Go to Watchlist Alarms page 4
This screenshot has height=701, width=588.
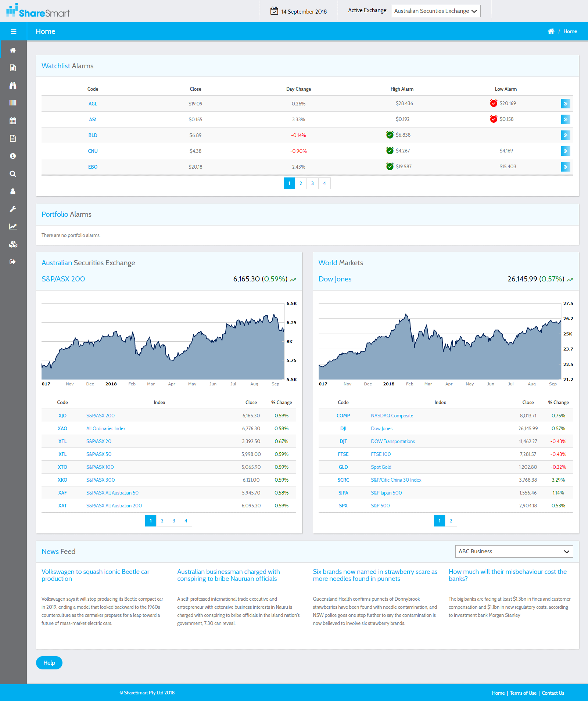(325, 183)
